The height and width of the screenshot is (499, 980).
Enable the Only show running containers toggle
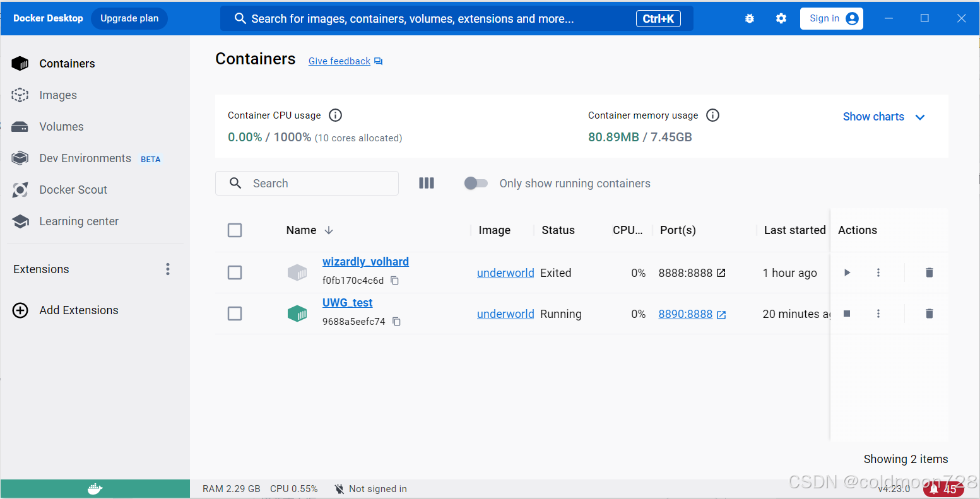476,183
